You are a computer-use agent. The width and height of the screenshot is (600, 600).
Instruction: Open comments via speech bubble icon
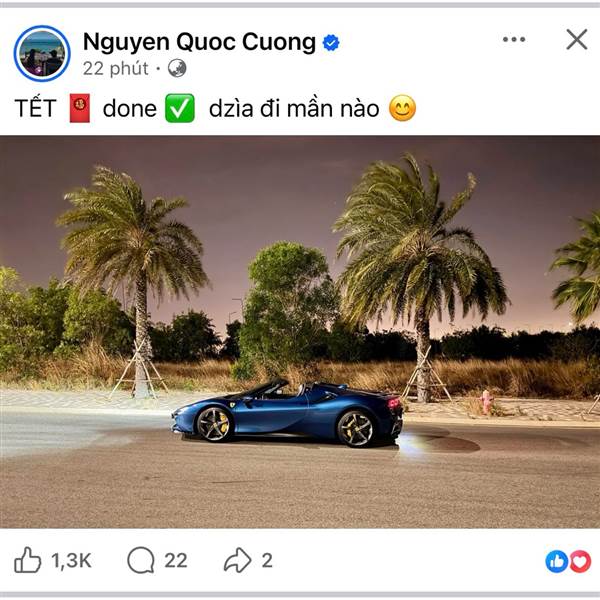pos(141,560)
